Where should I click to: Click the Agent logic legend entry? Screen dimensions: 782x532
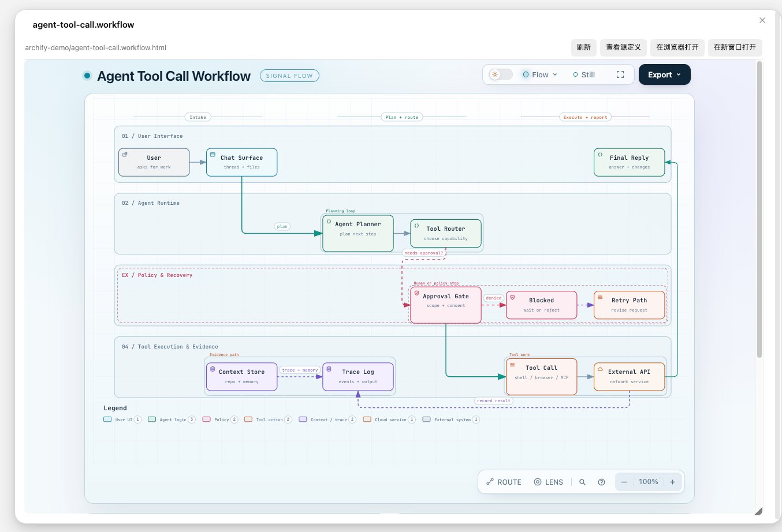coord(172,419)
